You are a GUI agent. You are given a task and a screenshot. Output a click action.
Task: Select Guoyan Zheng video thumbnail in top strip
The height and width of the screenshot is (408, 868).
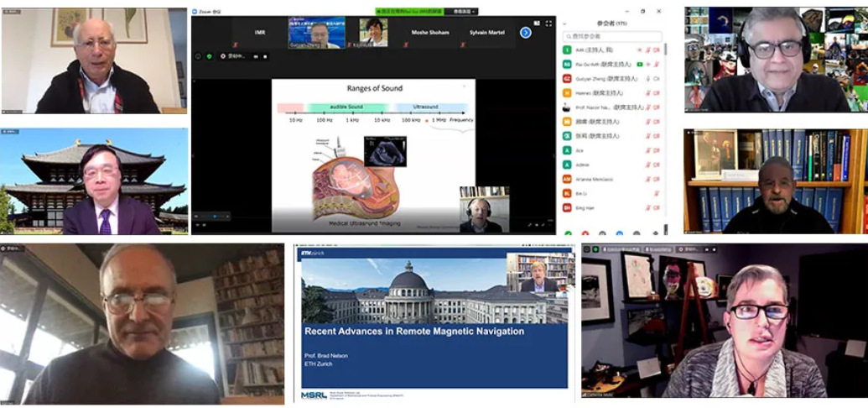[x=317, y=33]
